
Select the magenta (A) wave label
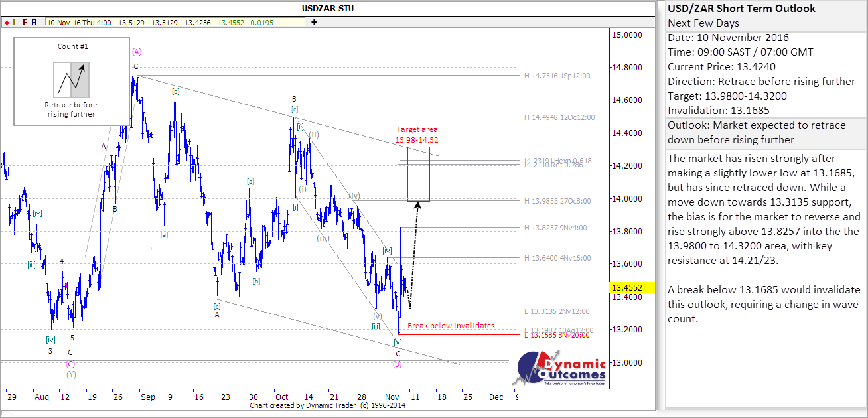[137, 51]
